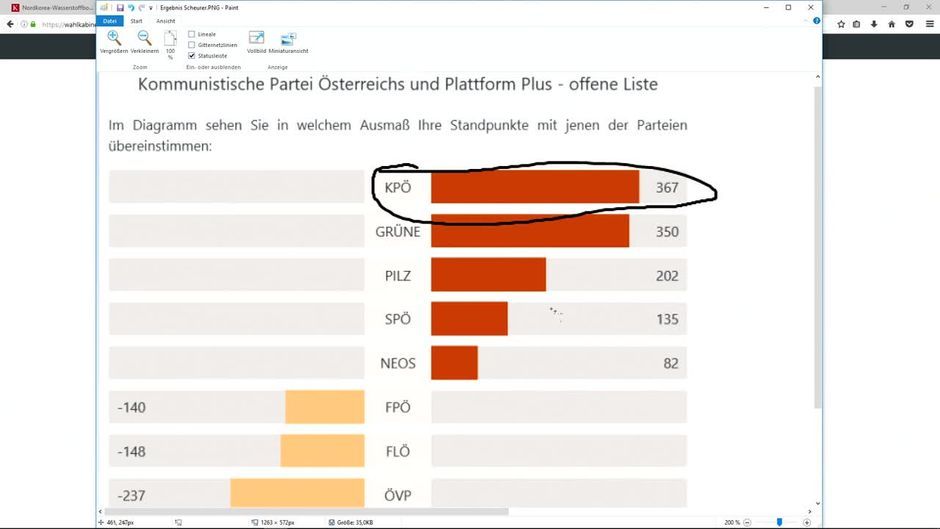Open the Firefox hamburger menu
This screenshot has height=529, width=940.
click(x=928, y=23)
